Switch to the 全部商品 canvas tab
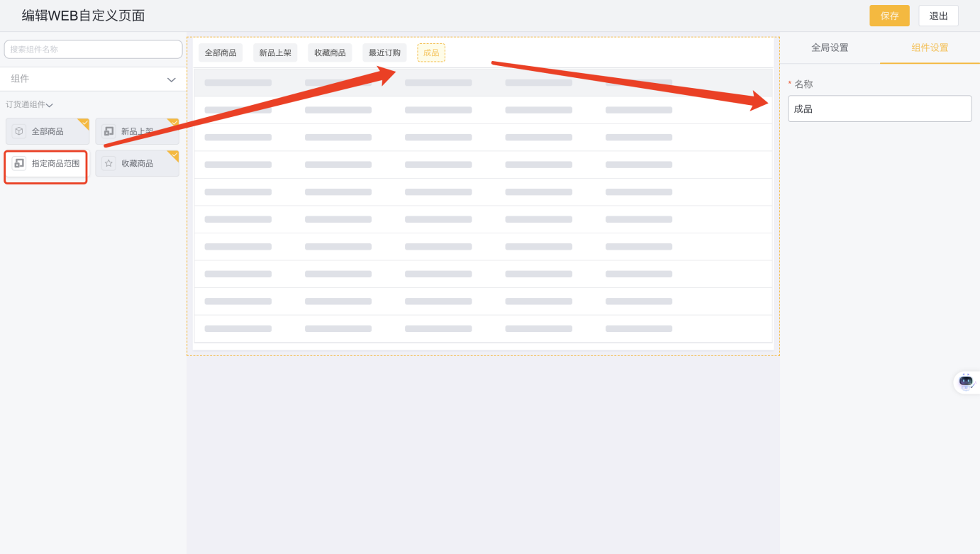The height and width of the screenshot is (554, 980). point(221,52)
